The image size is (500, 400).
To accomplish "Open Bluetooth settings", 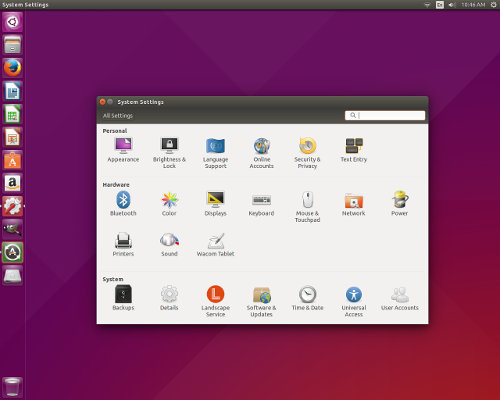I will tap(123, 204).
